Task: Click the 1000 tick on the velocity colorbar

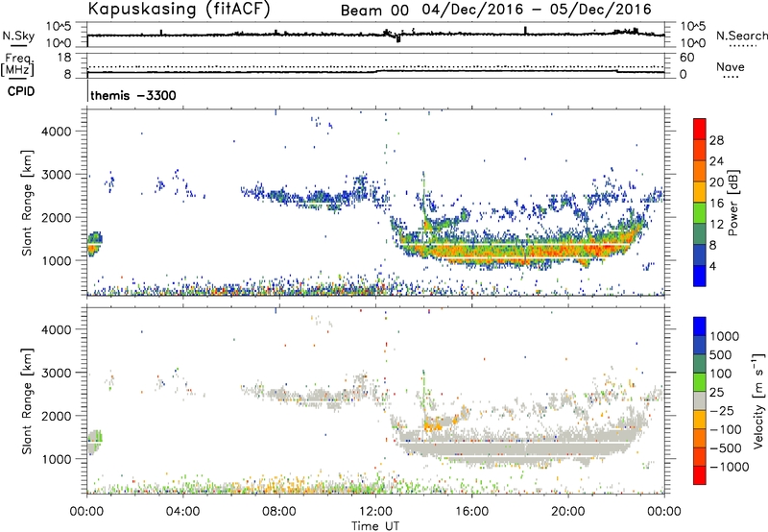Action: point(725,336)
